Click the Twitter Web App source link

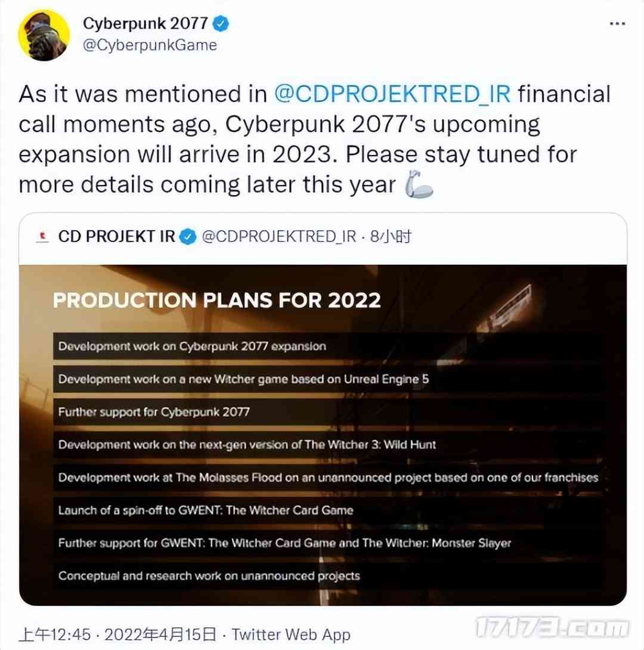(x=290, y=634)
